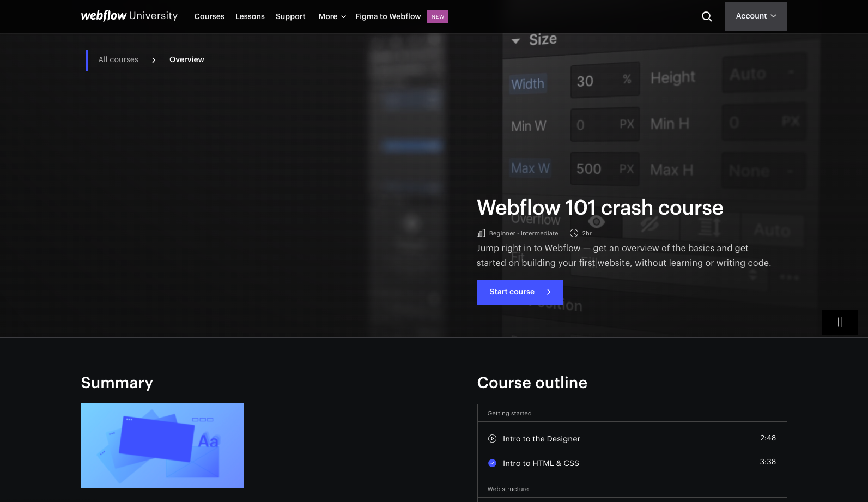
Task: Click play icon beside Intro to the Designer
Action: (x=492, y=439)
